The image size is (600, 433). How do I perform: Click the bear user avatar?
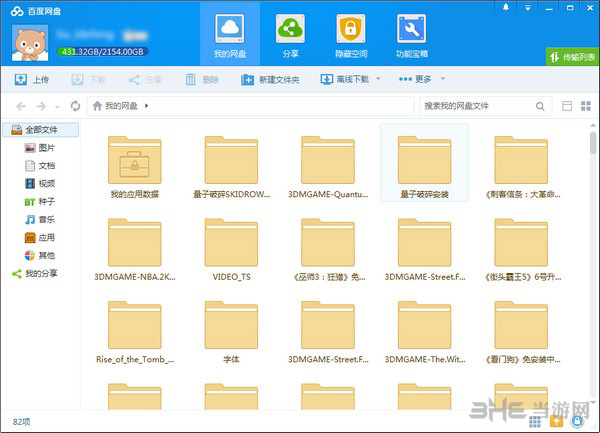30,43
